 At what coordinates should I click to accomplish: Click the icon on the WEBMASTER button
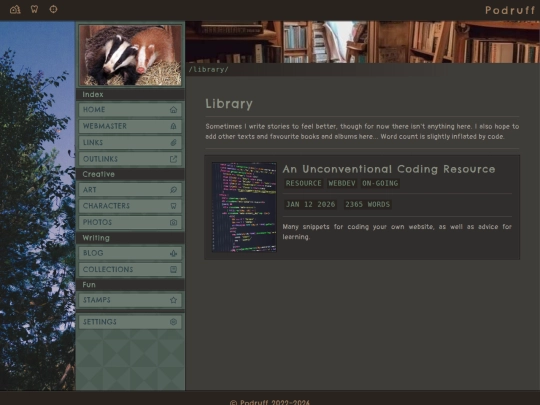tap(173, 126)
